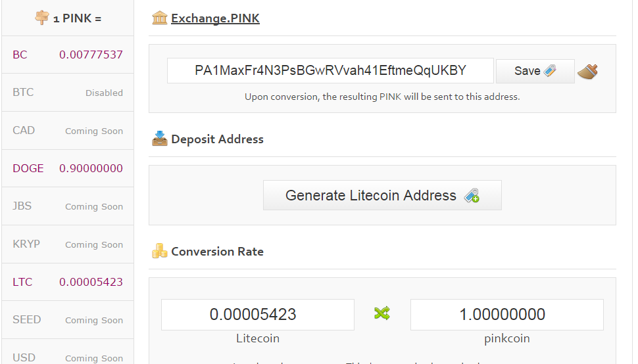
Task: Click the Deposit Address inbox icon
Action: (x=159, y=139)
